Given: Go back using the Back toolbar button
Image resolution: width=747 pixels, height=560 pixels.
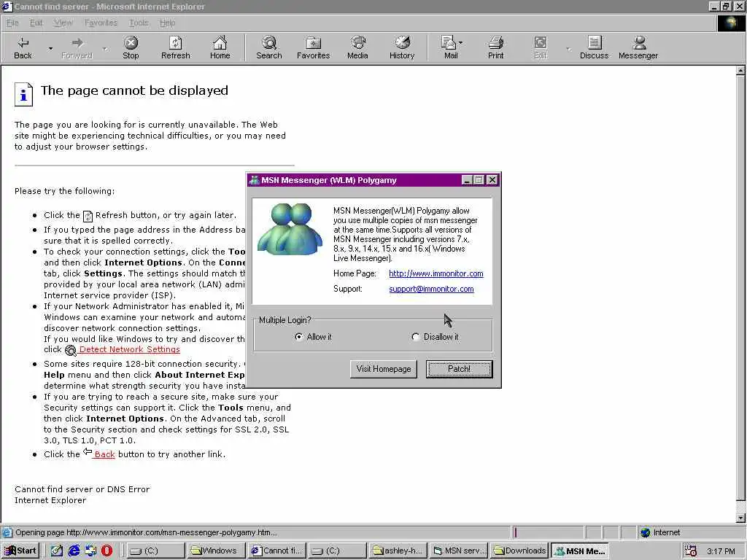Looking at the screenshot, I should (x=23, y=47).
